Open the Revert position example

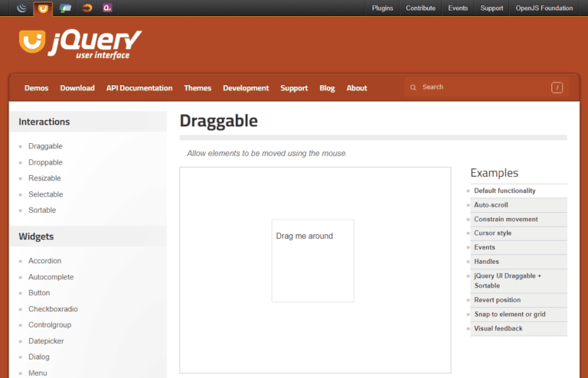click(497, 300)
